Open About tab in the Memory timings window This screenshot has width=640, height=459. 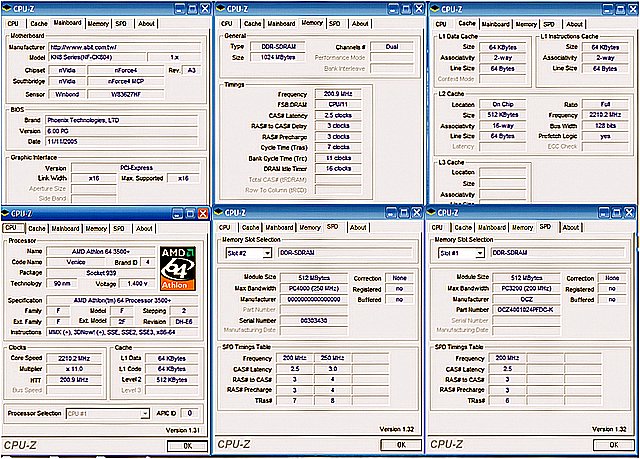(x=360, y=24)
